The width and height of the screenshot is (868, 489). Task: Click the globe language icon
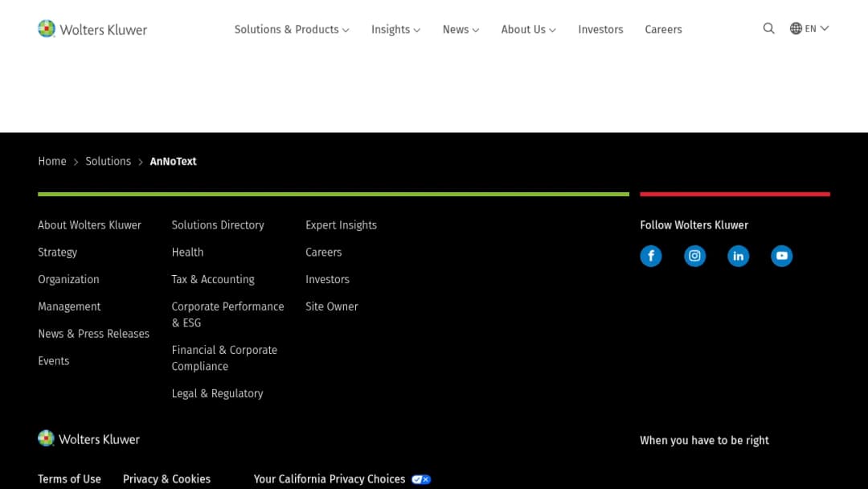(x=796, y=28)
